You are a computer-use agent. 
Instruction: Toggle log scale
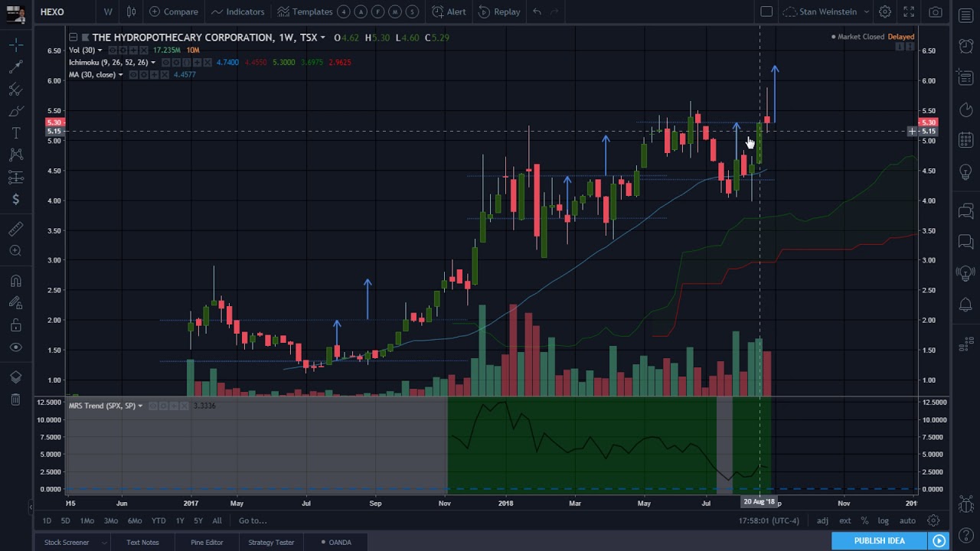[x=883, y=521]
